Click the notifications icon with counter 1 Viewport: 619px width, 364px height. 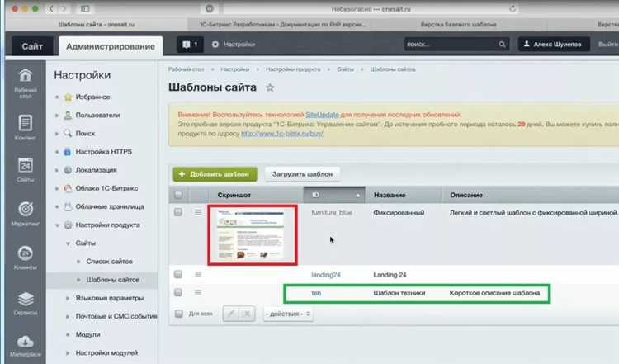tap(191, 45)
